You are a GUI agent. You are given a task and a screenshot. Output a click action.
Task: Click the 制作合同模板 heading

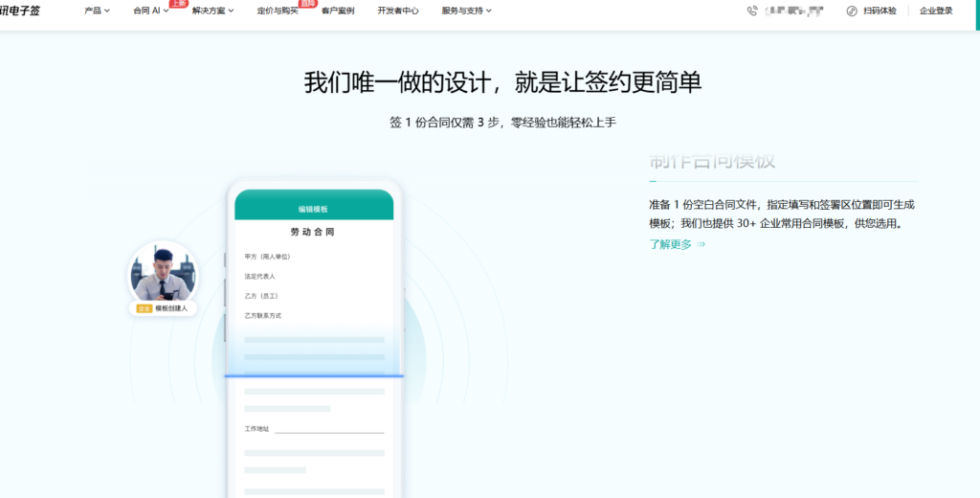712,162
